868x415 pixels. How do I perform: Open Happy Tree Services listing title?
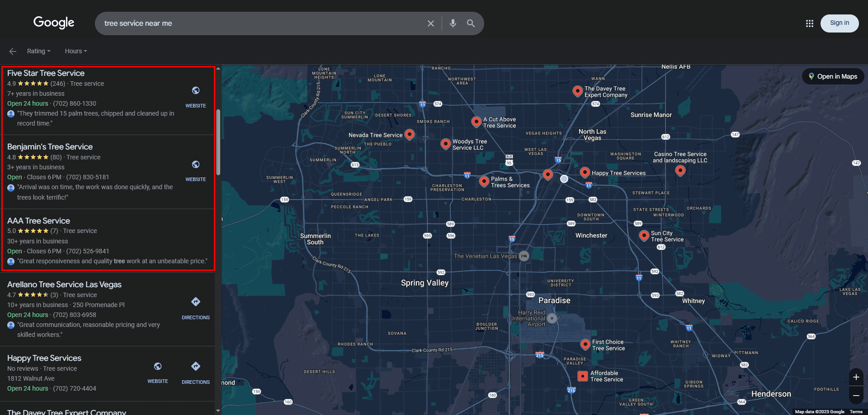pyautogui.click(x=44, y=358)
